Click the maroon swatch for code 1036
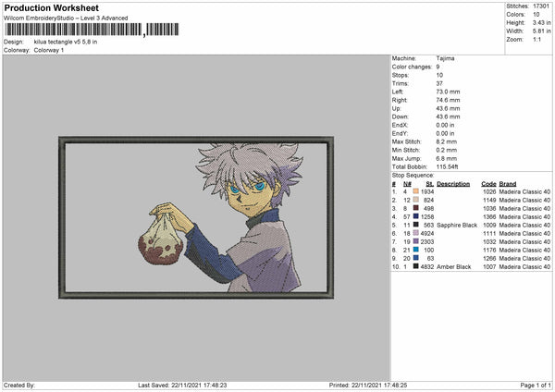555x392 pixels. point(416,208)
